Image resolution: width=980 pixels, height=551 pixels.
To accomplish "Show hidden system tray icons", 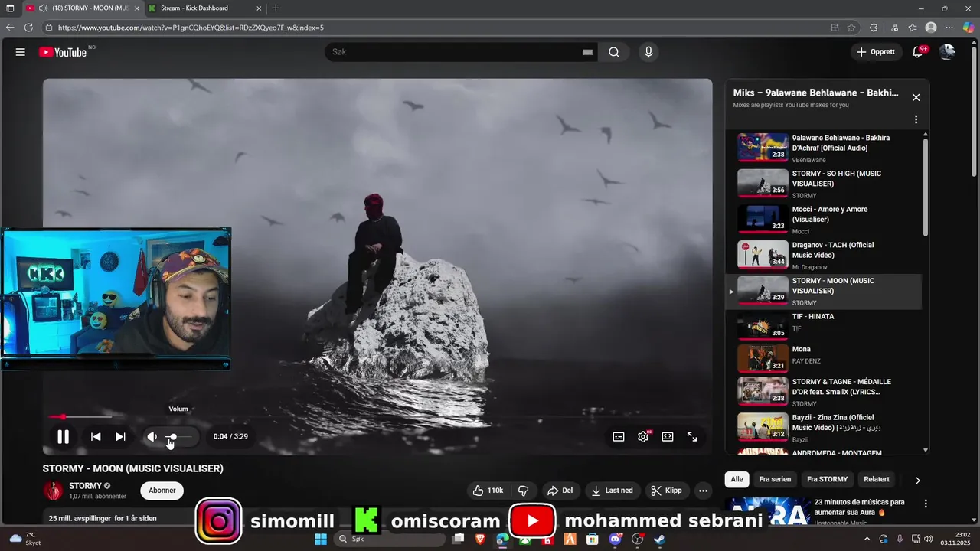I will pyautogui.click(x=867, y=539).
